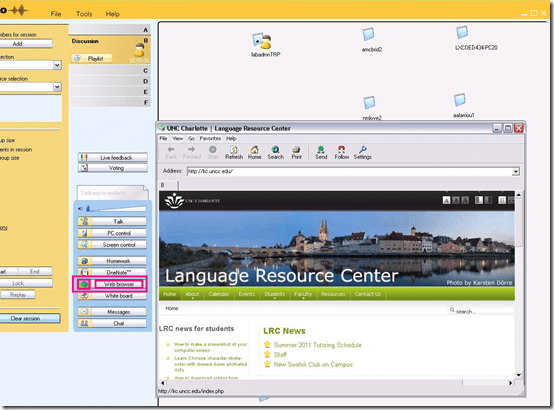Open Search from the browser toolbar
This screenshot has width=554, height=410.
click(x=276, y=152)
